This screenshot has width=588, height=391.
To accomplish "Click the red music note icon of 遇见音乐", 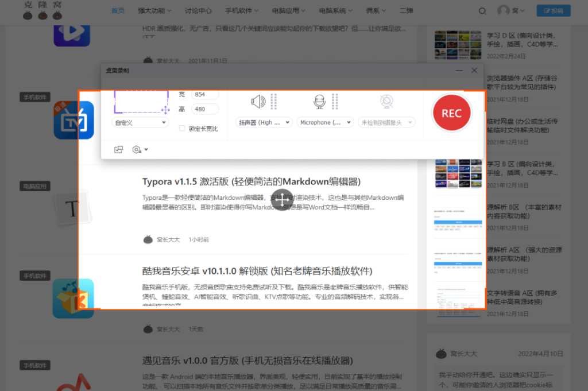I will (74, 382).
